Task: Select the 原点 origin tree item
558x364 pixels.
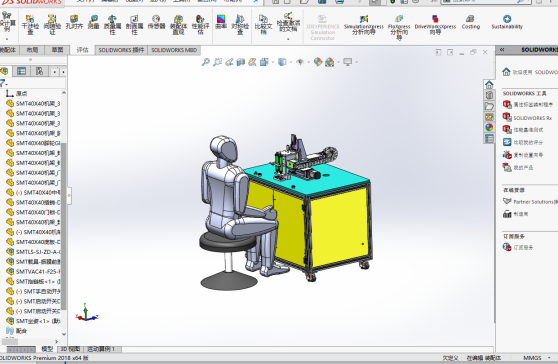Action: click(17, 93)
